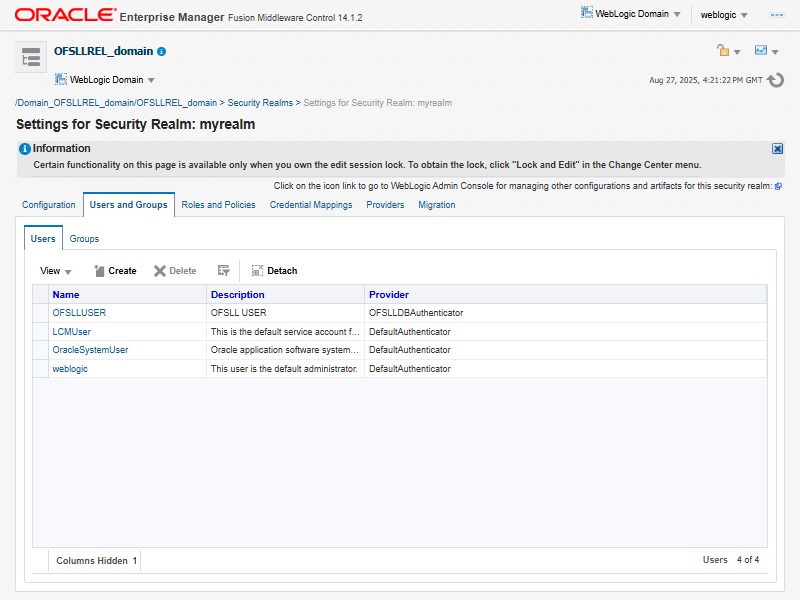The image size is (800, 600).
Task: Open the weblogic user dropdown
Action: [724, 15]
